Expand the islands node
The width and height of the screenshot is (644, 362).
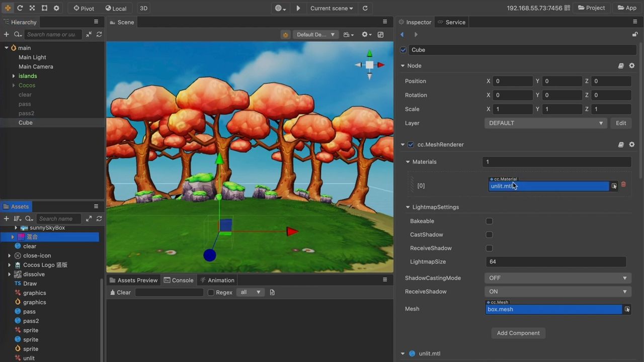click(x=14, y=76)
